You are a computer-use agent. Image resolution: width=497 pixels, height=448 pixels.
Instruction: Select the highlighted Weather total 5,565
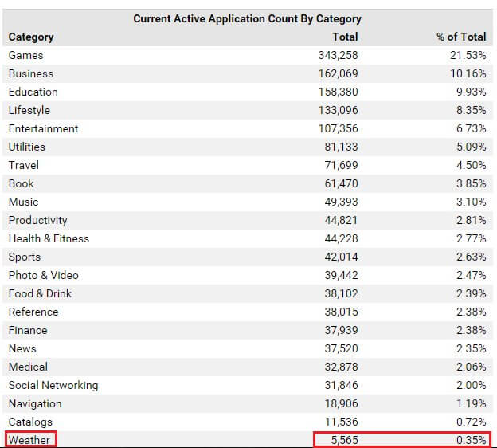pyautogui.click(x=344, y=440)
